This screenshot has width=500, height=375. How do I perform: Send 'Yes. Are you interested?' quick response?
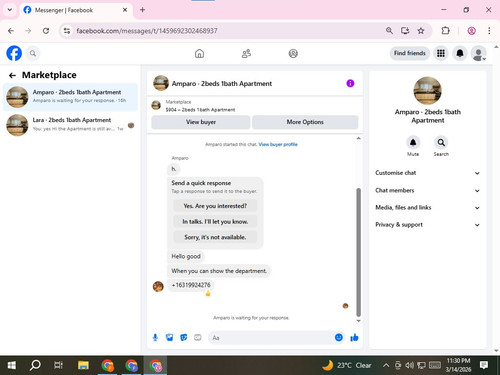tap(215, 206)
